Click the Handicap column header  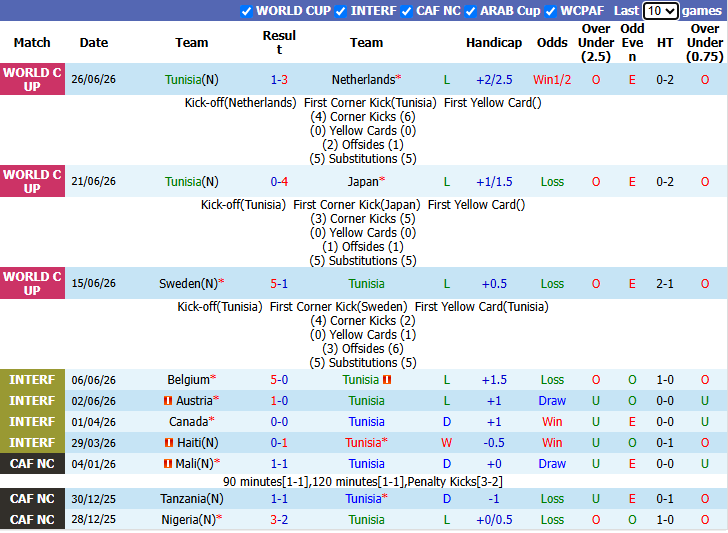coord(494,43)
